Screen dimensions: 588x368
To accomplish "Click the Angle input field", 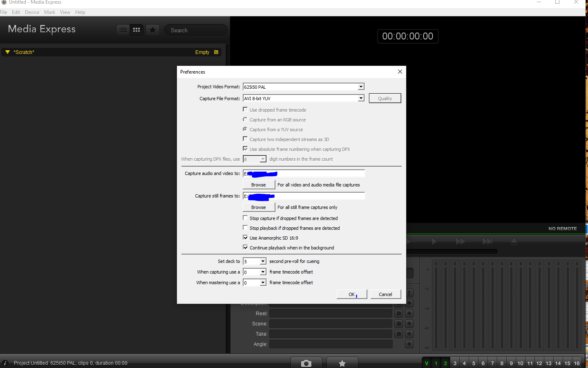I will pyautogui.click(x=331, y=344).
